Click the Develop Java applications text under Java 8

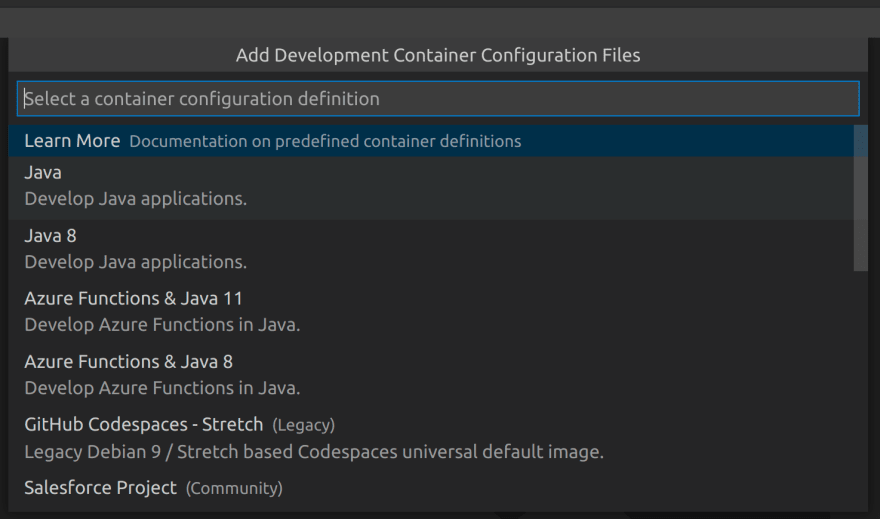[136, 262]
